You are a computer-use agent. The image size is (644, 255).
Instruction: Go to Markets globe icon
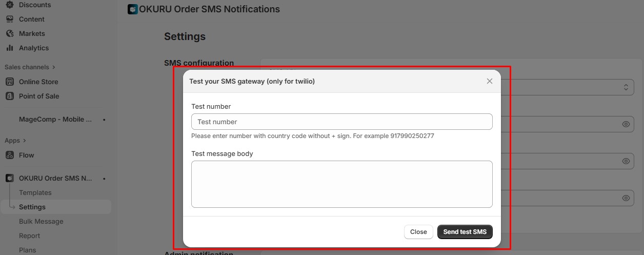[x=10, y=33]
